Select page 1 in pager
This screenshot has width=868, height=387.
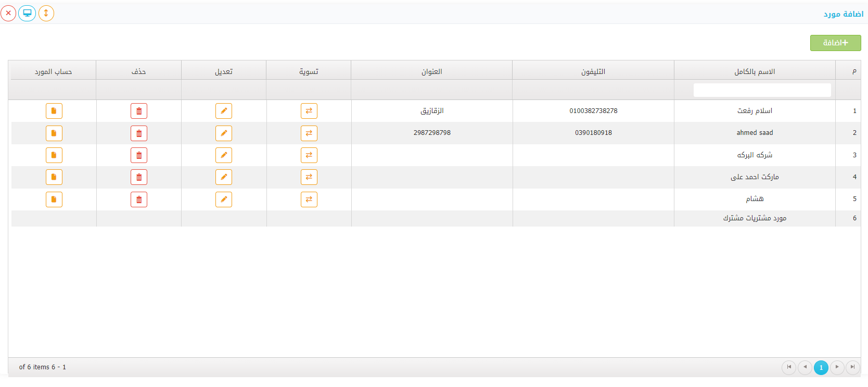point(821,367)
